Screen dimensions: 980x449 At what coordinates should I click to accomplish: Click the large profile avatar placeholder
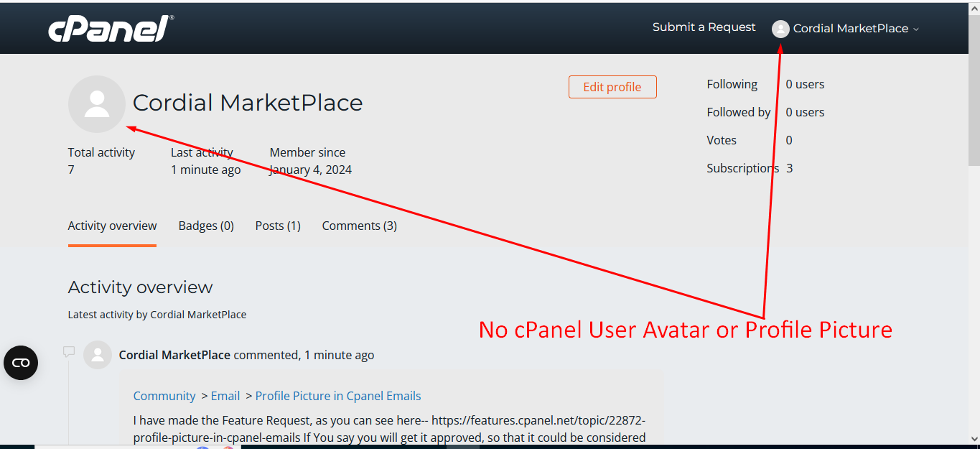point(97,104)
